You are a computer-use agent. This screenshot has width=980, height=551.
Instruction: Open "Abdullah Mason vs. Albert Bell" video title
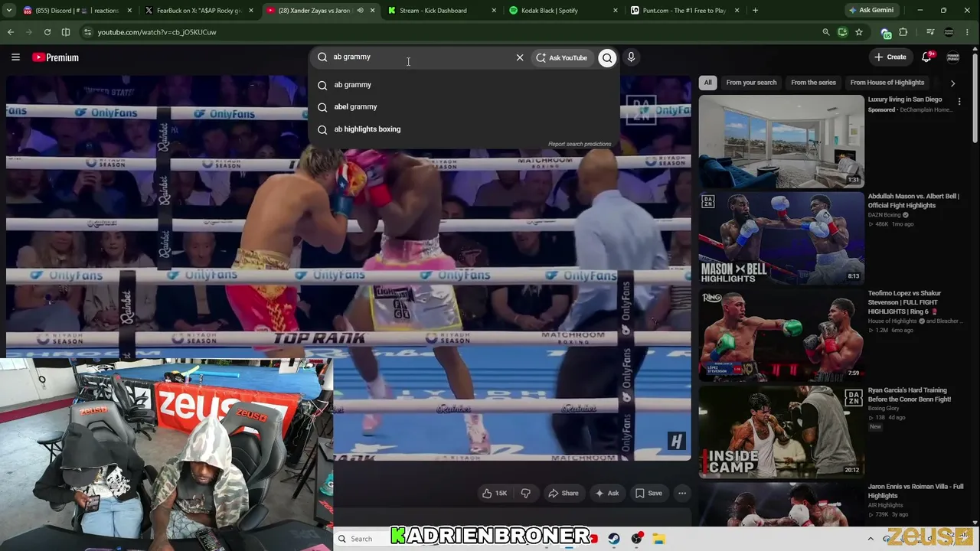click(913, 201)
